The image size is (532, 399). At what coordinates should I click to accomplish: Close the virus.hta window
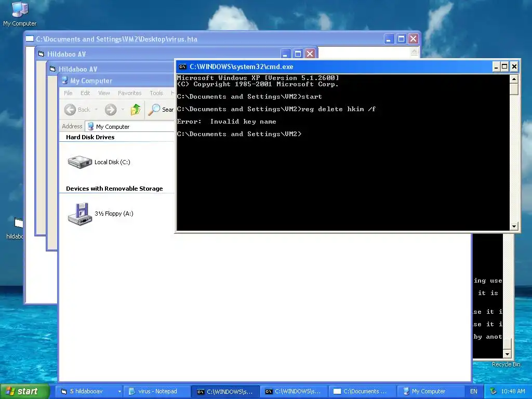[x=413, y=39]
